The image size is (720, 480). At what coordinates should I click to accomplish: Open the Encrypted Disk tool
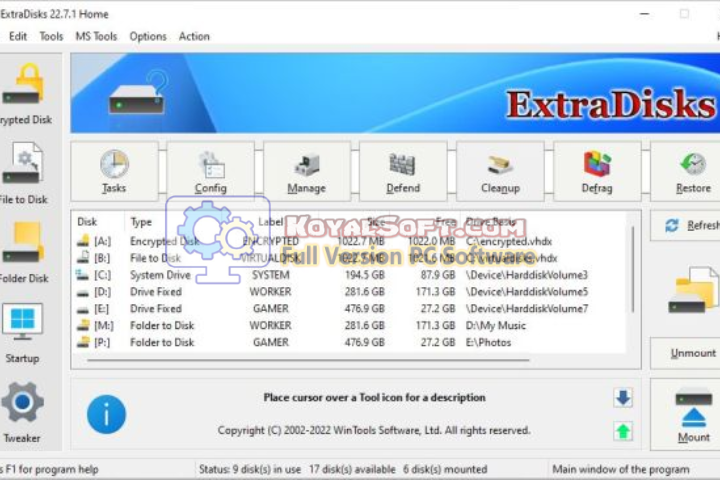(24, 94)
